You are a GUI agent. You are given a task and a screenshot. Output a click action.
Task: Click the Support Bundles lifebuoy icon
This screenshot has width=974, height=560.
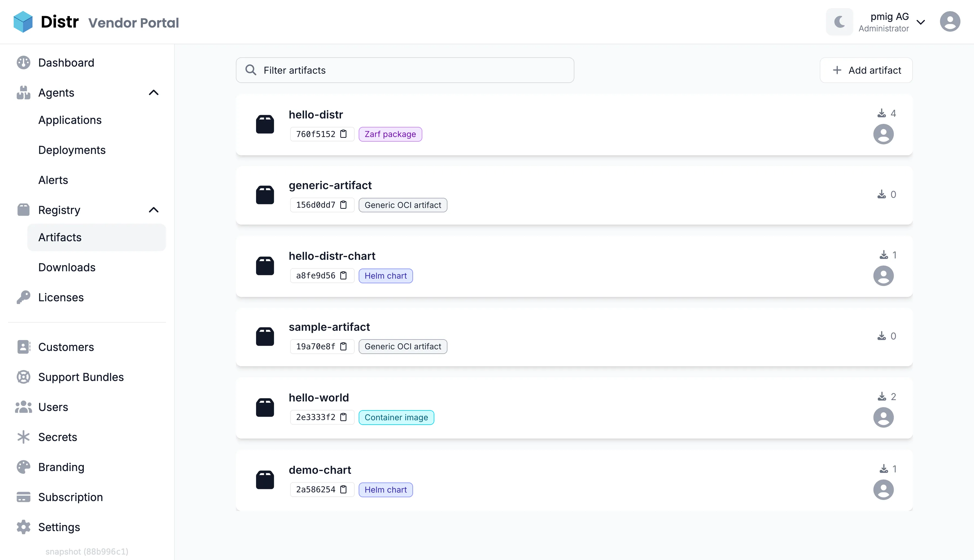23,377
